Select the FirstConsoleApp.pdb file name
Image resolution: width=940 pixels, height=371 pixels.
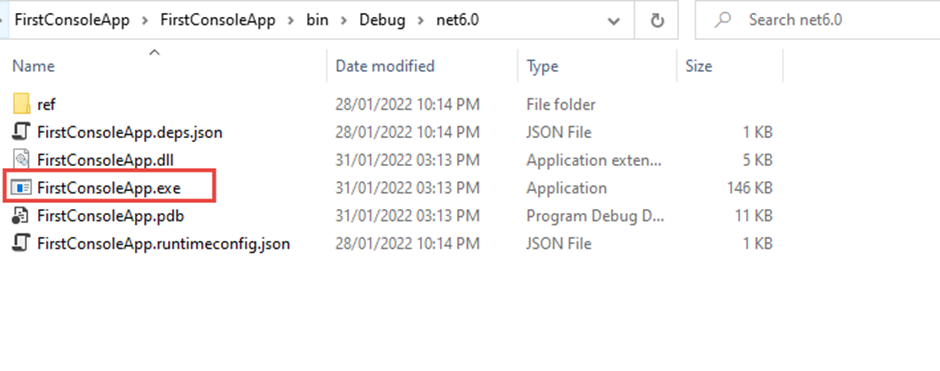pos(110,216)
